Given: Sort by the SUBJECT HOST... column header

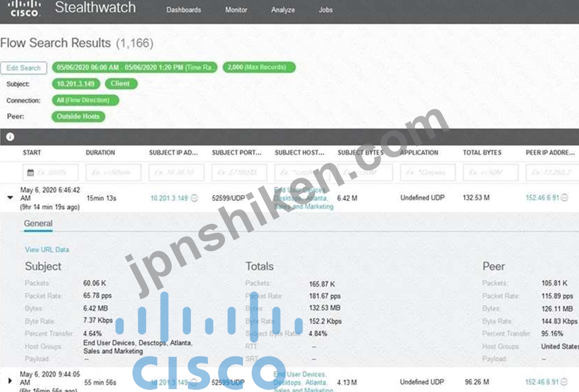Looking at the screenshot, I should tap(299, 153).
